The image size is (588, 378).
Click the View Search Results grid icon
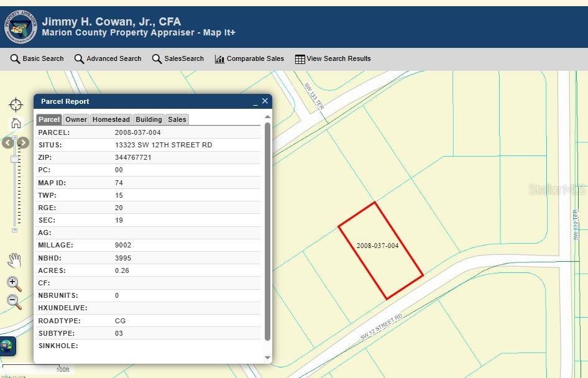[299, 59]
